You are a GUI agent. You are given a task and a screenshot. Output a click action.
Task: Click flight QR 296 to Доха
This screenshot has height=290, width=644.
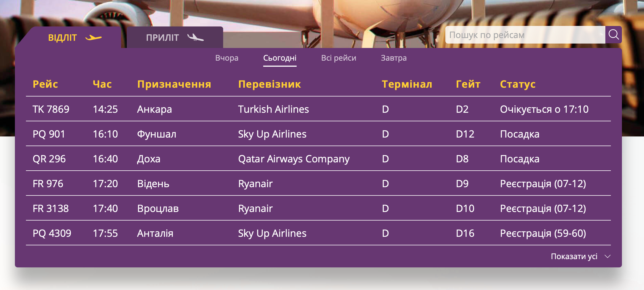pyautogui.click(x=49, y=159)
